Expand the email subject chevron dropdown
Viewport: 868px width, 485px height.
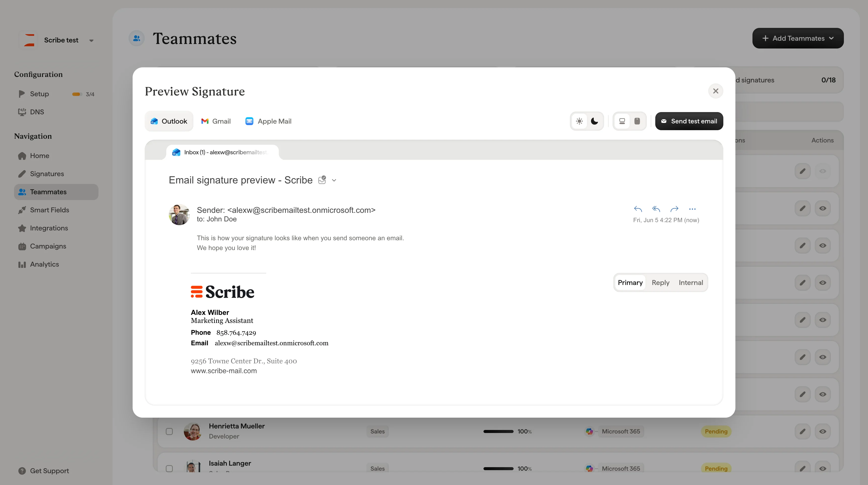(x=334, y=180)
